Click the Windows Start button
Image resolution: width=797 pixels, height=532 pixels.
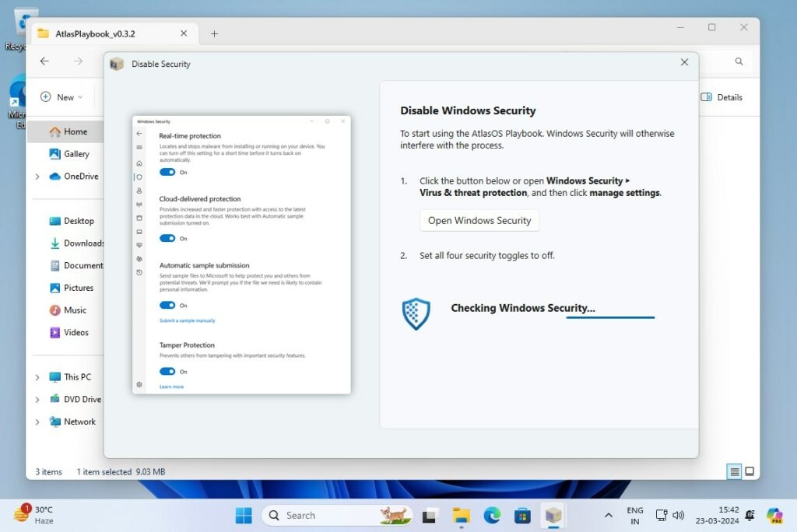point(244,516)
